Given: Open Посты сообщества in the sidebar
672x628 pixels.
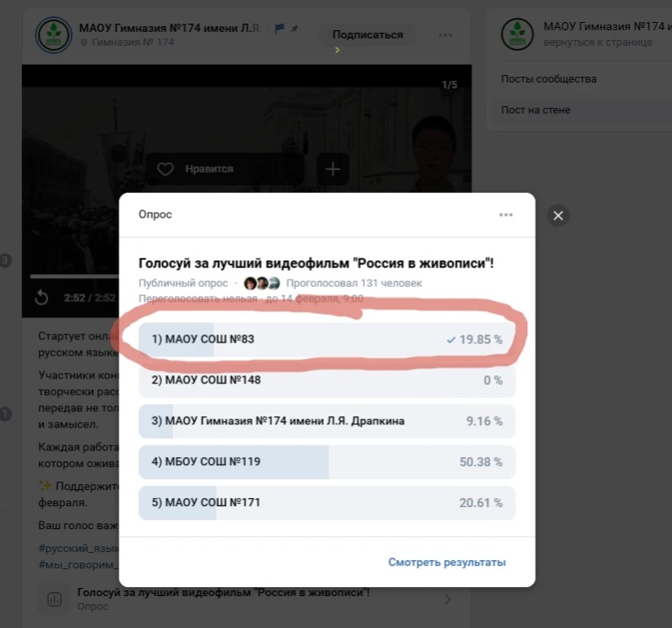Looking at the screenshot, I should (549, 78).
